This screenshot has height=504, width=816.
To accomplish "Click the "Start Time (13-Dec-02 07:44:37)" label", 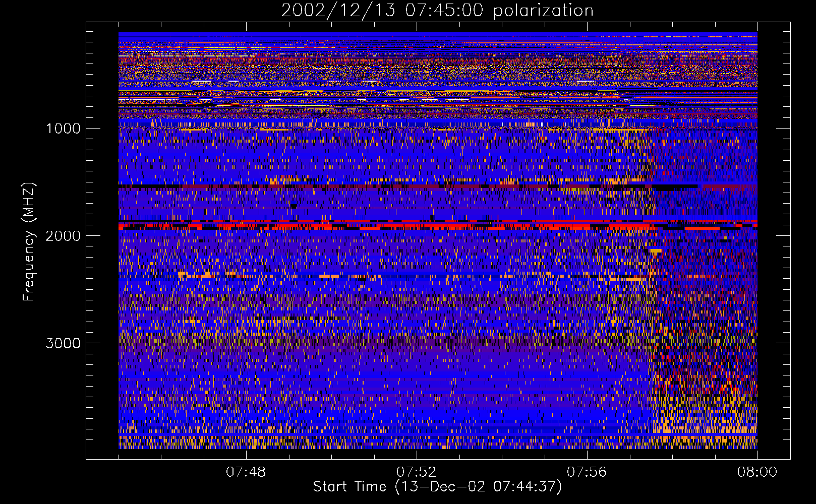I will [x=437, y=487].
